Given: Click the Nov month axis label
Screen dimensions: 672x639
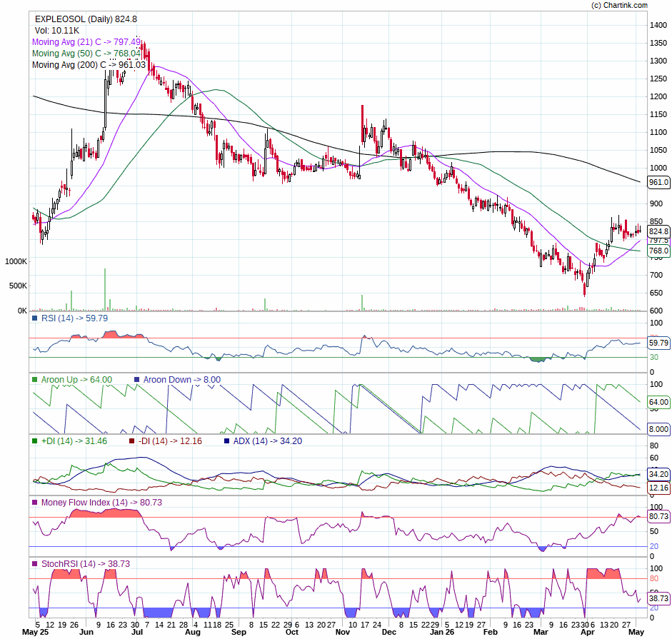Looking at the screenshot, I should (343, 632).
